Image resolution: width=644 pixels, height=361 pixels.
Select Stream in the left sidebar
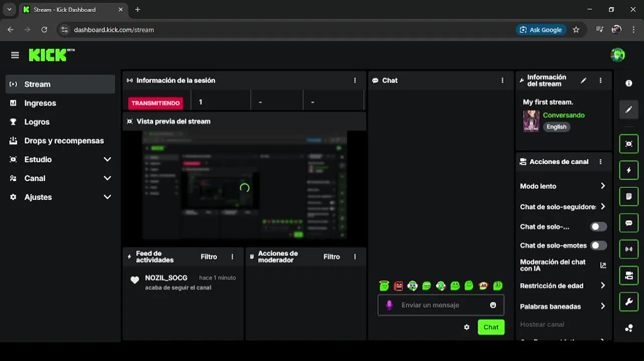tap(60, 84)
